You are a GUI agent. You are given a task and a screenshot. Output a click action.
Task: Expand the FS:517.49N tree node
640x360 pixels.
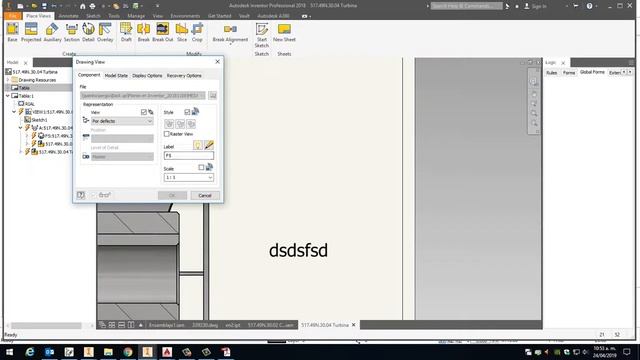(x=27, y=136)
